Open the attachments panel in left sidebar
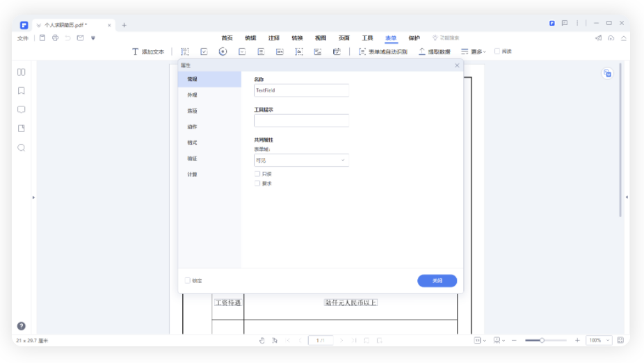This screenshot has width=644, height=363. coord(22,129)
